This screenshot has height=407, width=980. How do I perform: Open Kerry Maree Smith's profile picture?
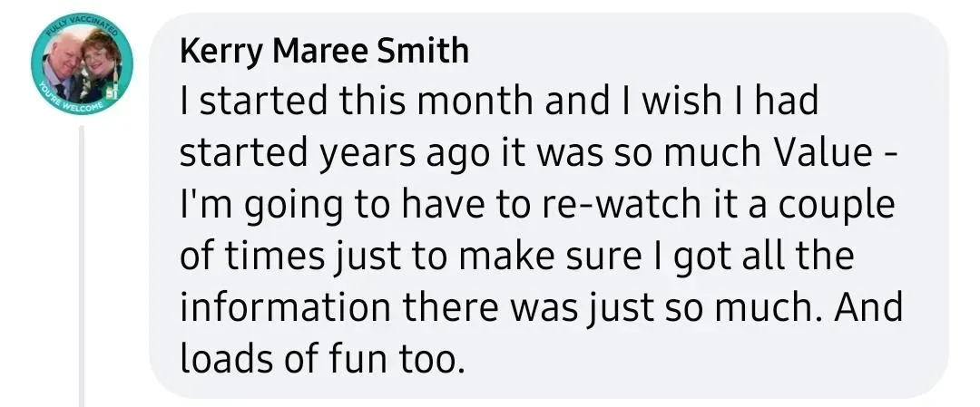point(82,63)
